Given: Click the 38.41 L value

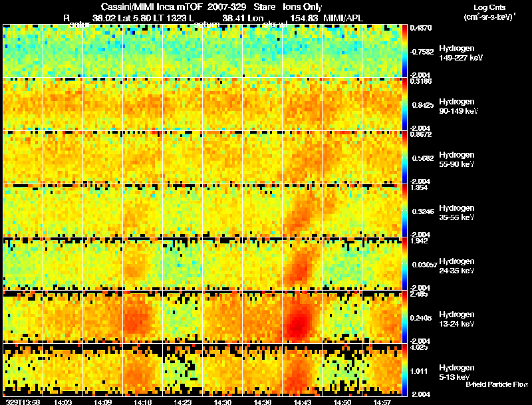Looking at the screenshot, I should point(235,18).
